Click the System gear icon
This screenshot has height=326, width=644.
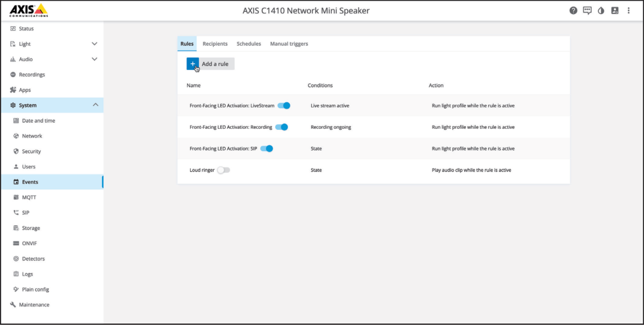13,106
